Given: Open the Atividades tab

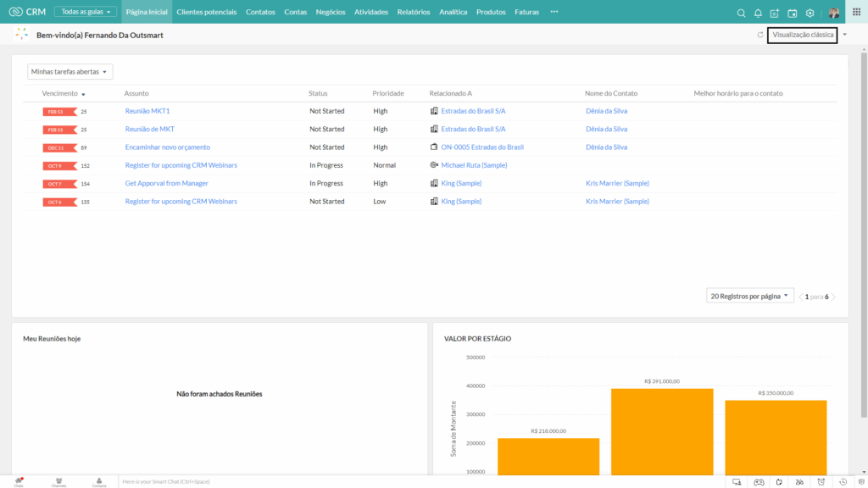Looking at the screenshot, I should pos(371,12).
